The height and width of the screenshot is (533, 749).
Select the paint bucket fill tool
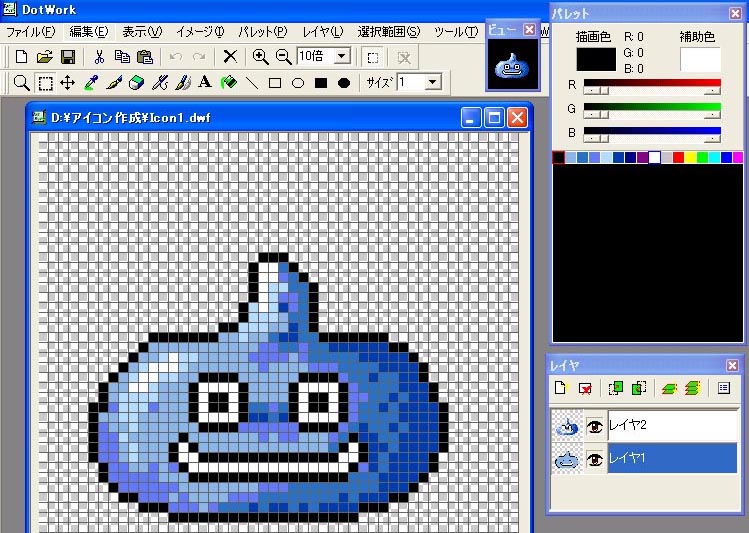click(x=229, y=83)
